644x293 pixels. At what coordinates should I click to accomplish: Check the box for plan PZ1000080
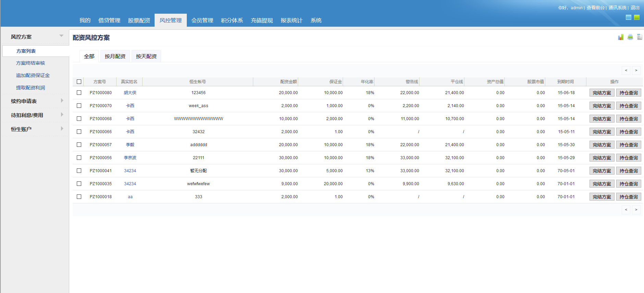(79, 93)
